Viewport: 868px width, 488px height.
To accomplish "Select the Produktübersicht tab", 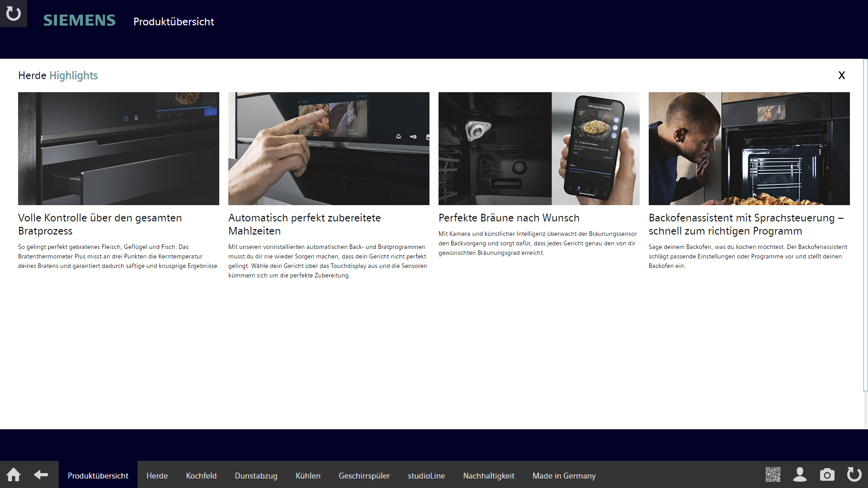I will tap(98, 476).
